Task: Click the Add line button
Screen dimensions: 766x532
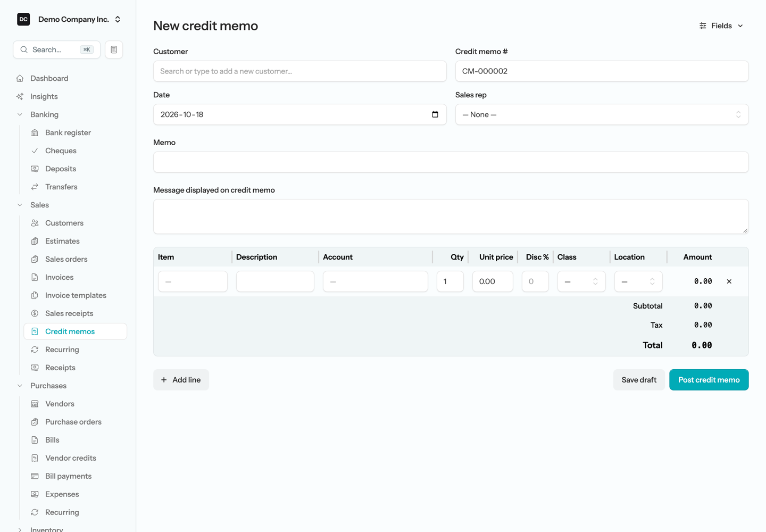Action: tap(181, 380)
